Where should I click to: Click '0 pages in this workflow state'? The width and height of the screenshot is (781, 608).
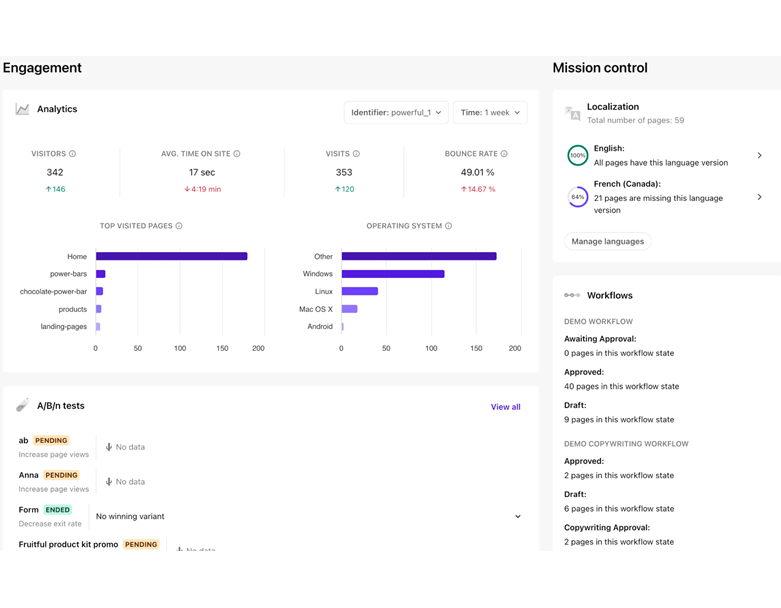[x=619, y=353]
